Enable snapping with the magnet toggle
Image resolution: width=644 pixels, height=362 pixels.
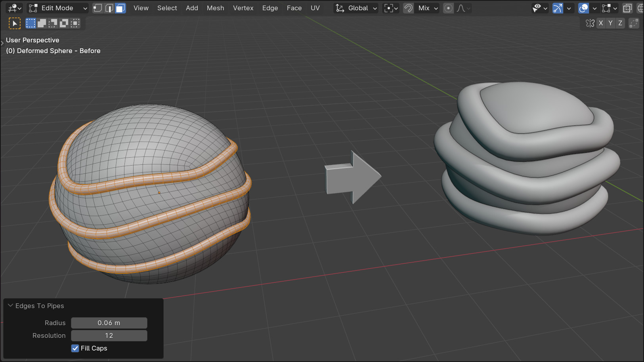pos(408,8)
